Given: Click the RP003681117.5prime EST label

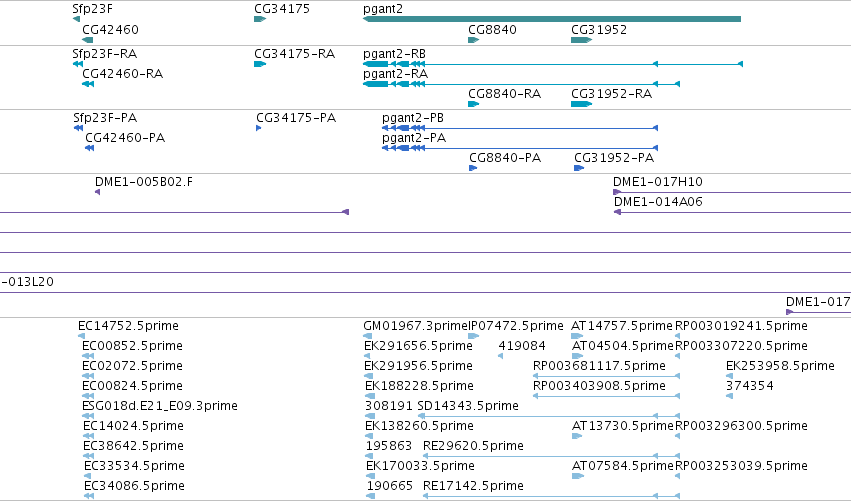Looking at the screenshot, I should (x=599, y=366).
